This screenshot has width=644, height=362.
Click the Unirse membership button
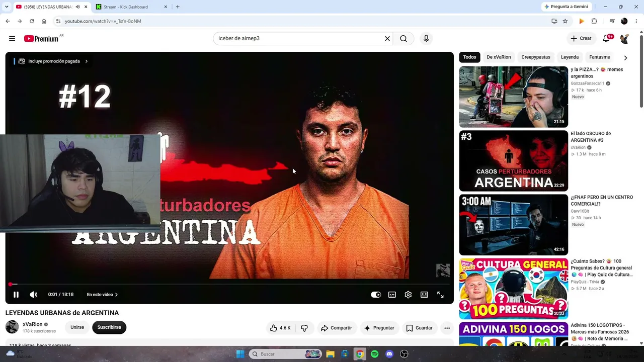(x=77, y=327)
